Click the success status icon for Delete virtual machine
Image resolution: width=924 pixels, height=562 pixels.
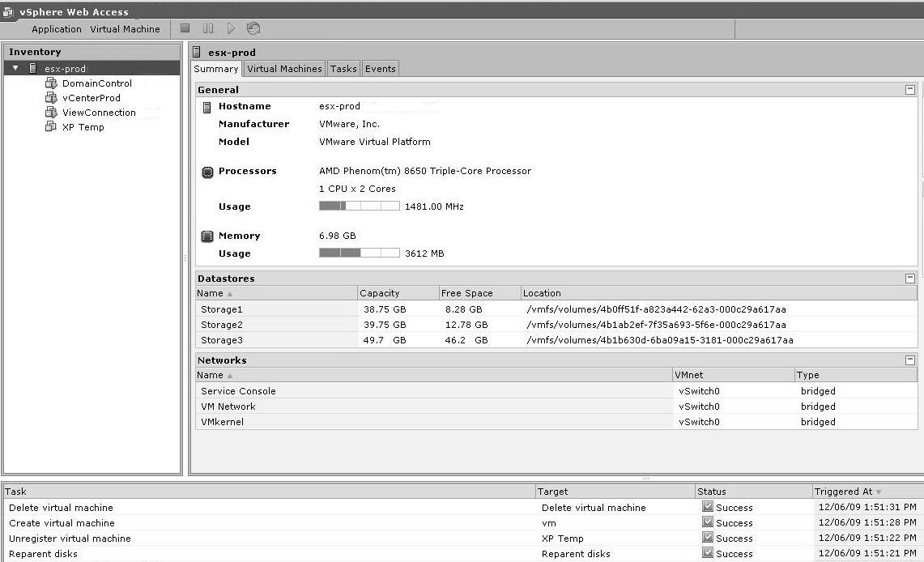[x=708, y=506]
